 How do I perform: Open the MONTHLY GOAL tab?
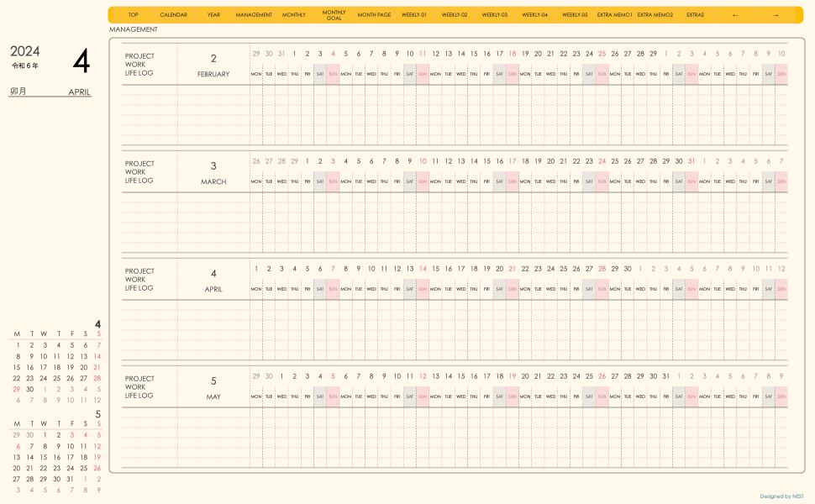coord(334,15)
